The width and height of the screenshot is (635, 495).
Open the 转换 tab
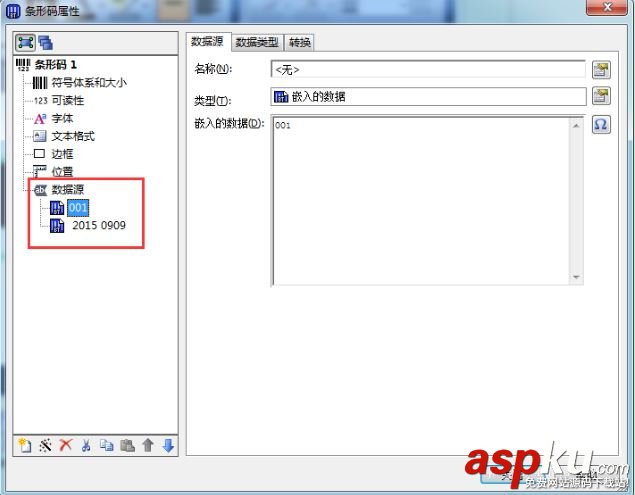click(x=300, y=42)
